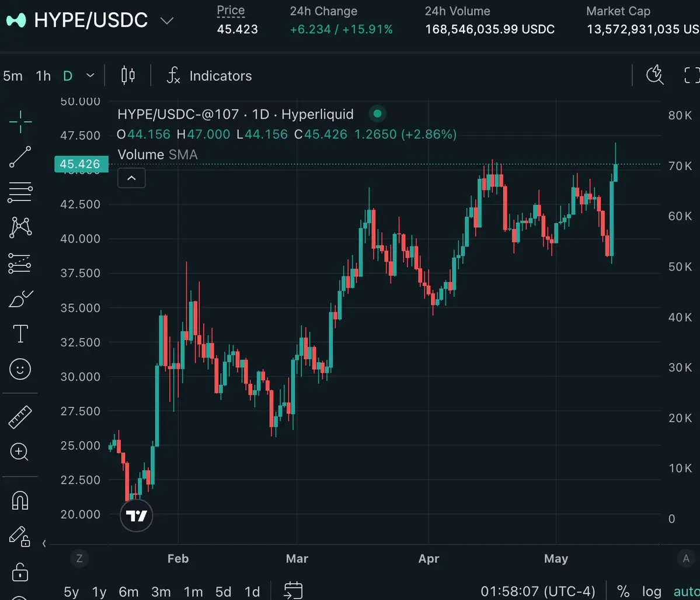Open timezone menu at 01:58:07 (UTC-4)

[x=538, y=591]
